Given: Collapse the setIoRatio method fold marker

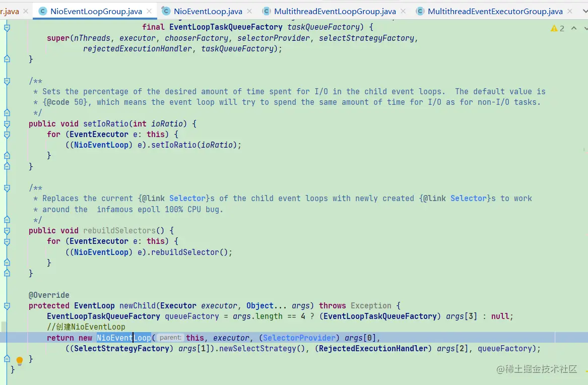Looking at the screenshot, I should click(7, 123).
